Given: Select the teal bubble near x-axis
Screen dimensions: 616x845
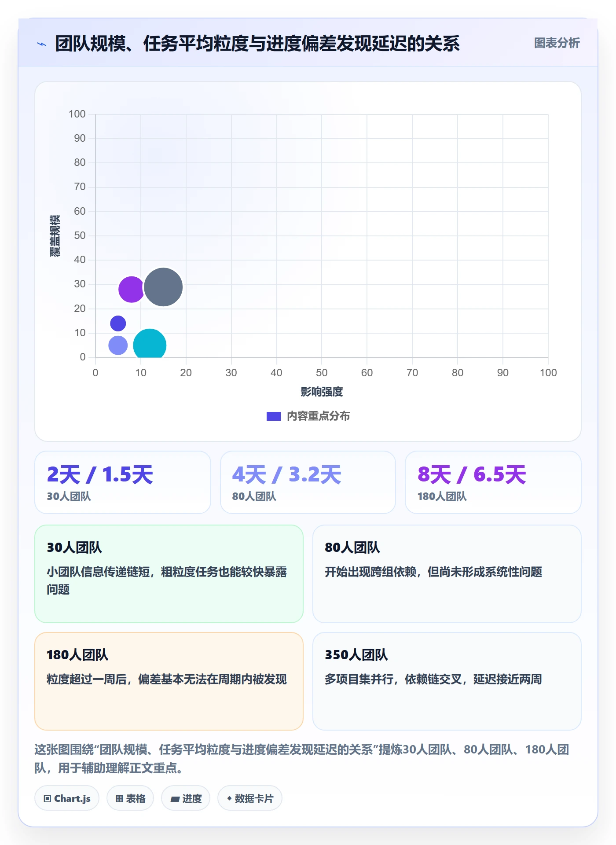Looking at the screenshot, I should click(150, 344).
